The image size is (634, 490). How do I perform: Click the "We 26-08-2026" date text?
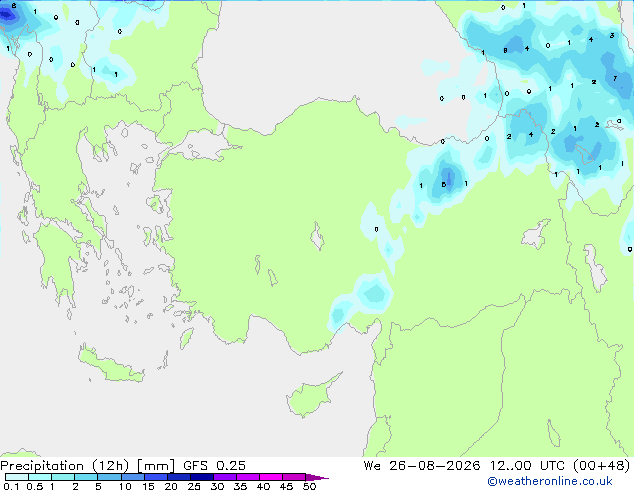[x=421, y=466]
